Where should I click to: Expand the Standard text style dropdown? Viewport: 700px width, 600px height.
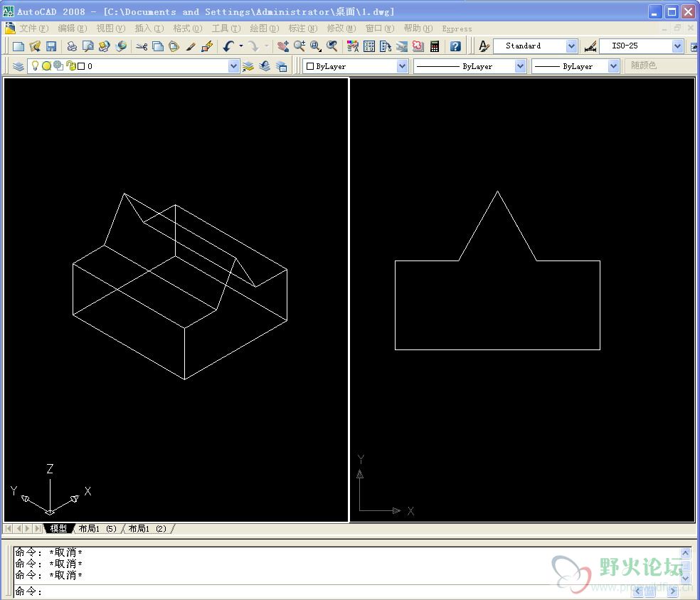(x=571, y=46)
